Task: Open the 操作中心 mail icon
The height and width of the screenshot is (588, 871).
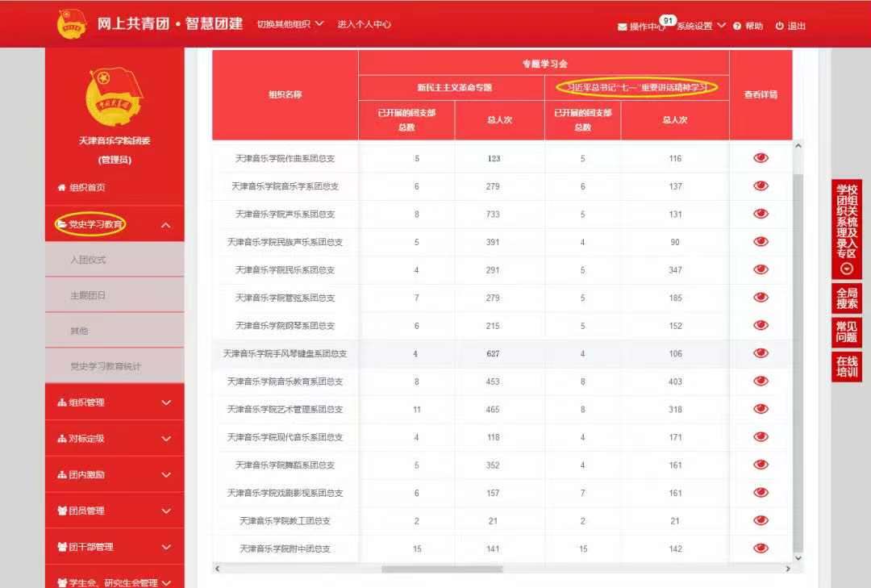Action: point(623,27)
